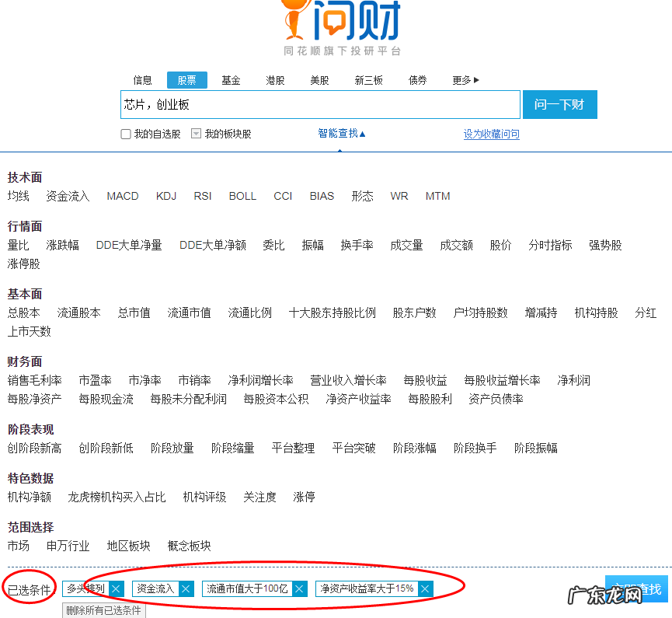This screenshot has width=672, height=618.
Task: Select 市盈率 under 财务面
Action: [x=96, y=380]
